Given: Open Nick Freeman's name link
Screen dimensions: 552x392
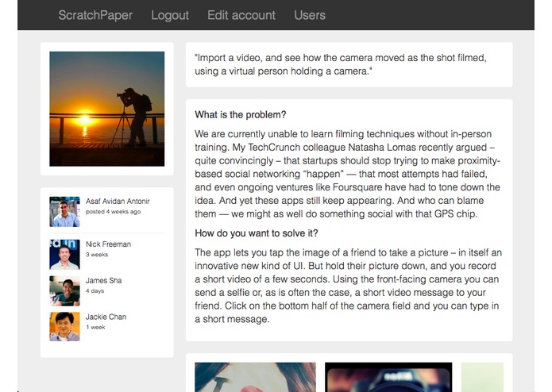Looking at the screenshot, I should tap(109, 244).
